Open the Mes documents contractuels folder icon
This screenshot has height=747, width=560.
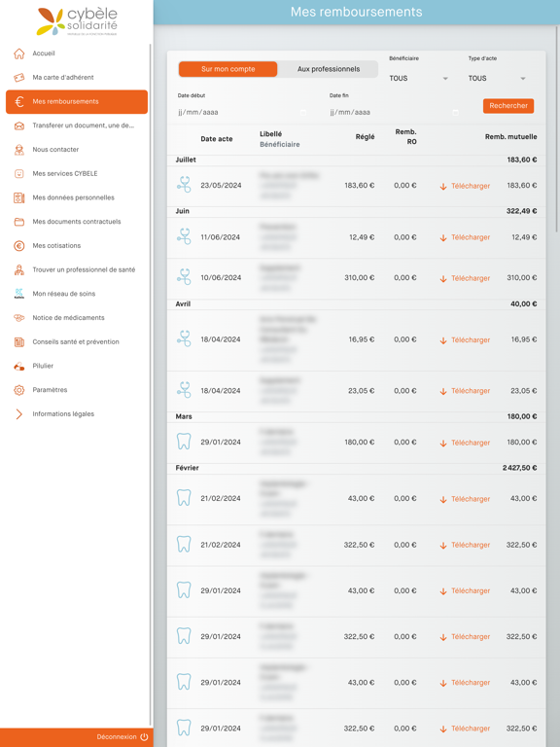[19, 222]
